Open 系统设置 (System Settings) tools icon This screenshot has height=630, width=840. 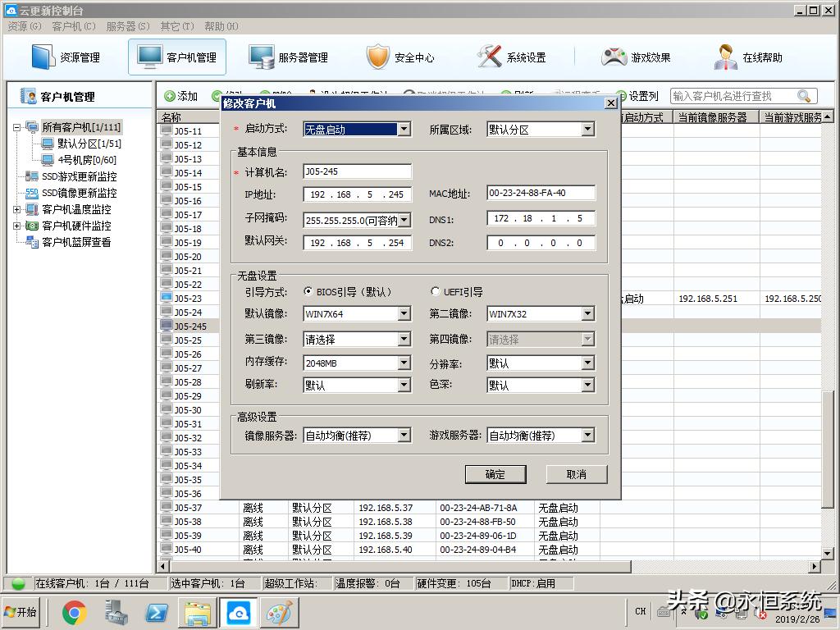point(490,57)
